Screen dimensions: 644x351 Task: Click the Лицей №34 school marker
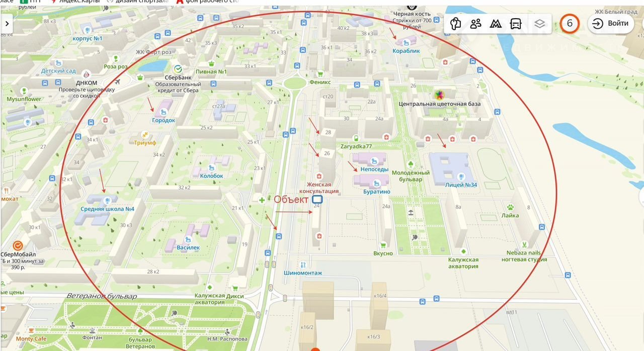tap(461, 177)
